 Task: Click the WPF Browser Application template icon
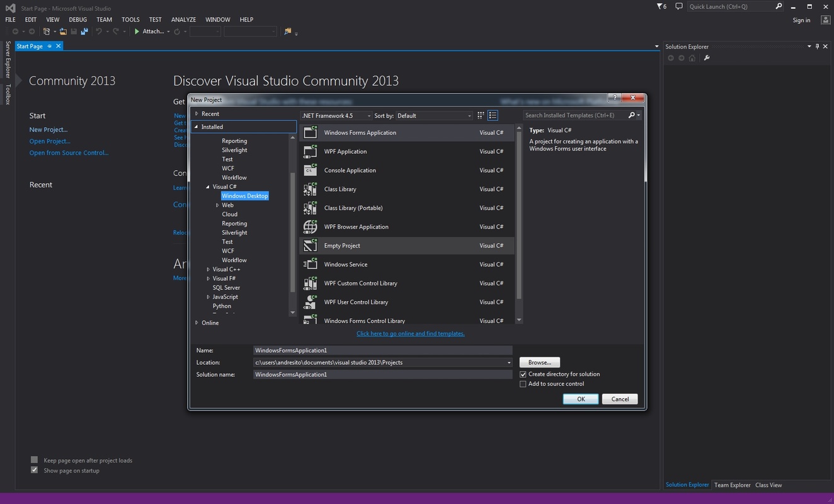tap(310, 227)
